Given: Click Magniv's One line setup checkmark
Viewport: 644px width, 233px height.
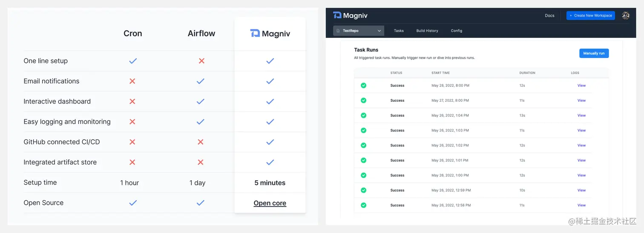Looking at the screenshot, I should [270, 61].
